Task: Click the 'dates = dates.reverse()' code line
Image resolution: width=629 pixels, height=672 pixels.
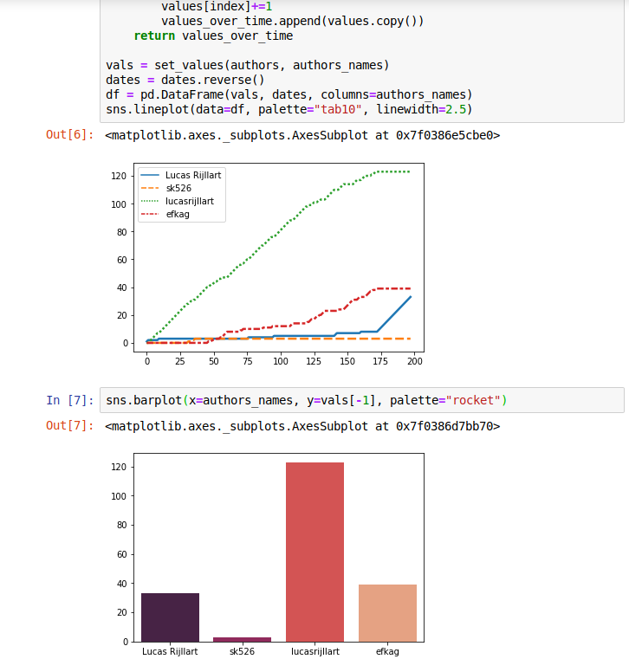Action: pyautogui.click(x=185, y=80)
